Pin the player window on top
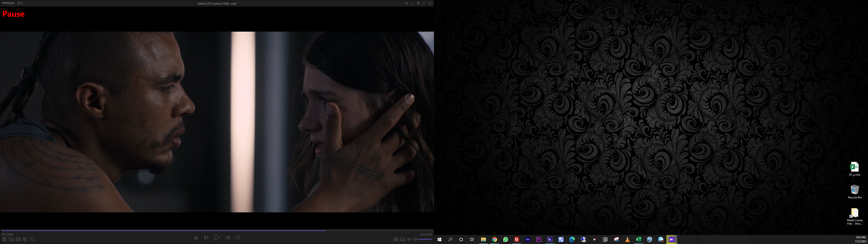 (406, 3)
